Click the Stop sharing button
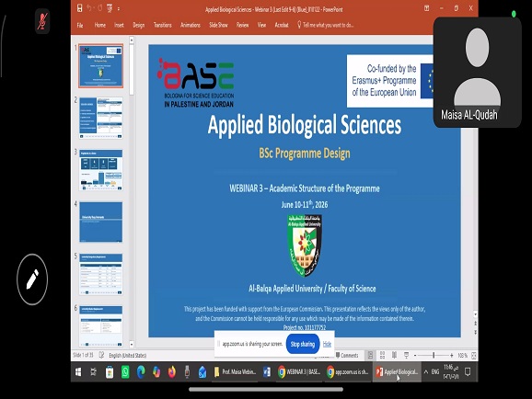This screenshot has height=399, width=532. click(303, 344)
